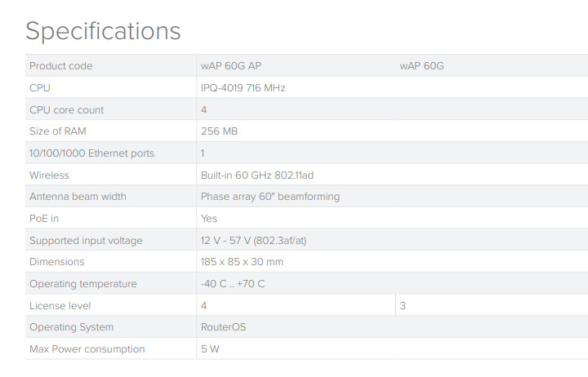Click the wAP 60G column header
Image resolution: width=588 pixels, height=377 pixels.
[x=421, y=66]
